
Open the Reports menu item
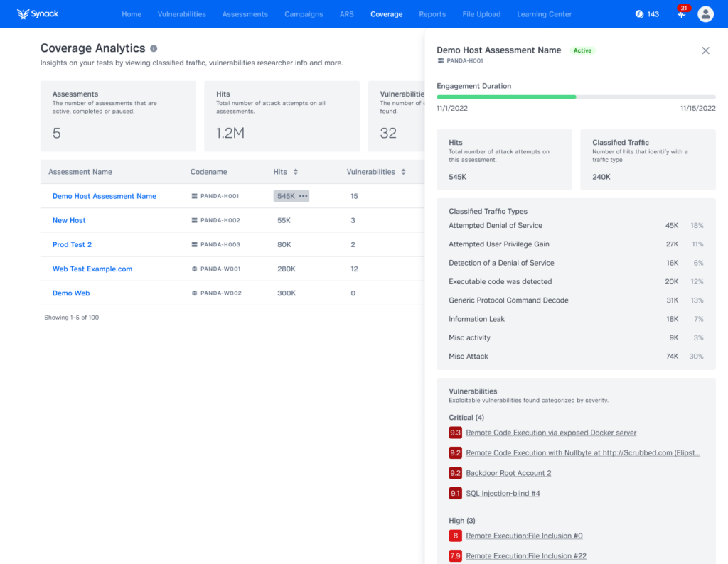click(x=432, y=14)
